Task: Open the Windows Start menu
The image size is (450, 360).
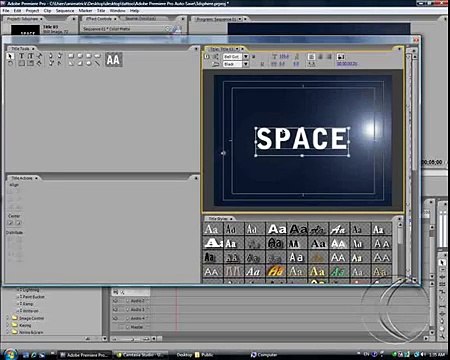Action: 10,354
